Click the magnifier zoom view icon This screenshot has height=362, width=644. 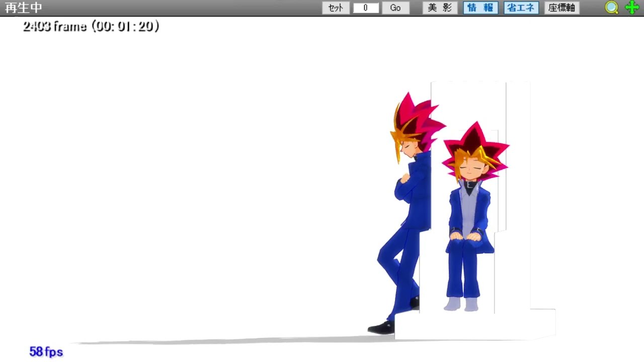coord(611,8)
